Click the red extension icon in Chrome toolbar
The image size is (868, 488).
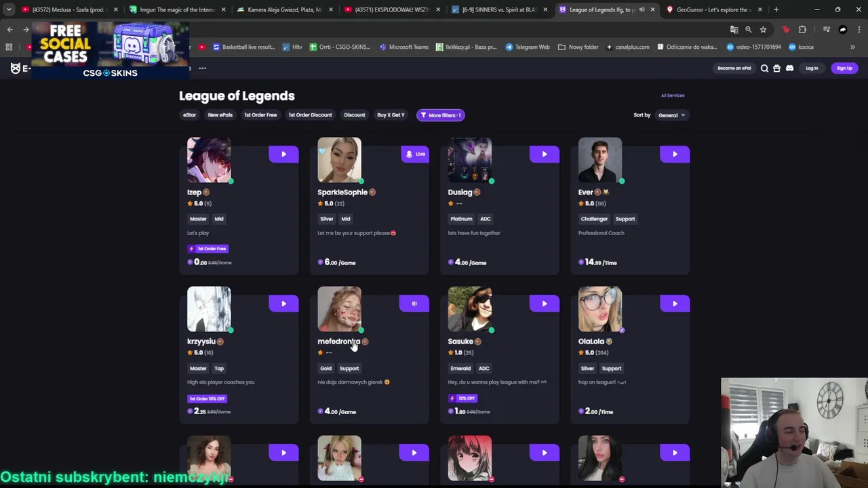(786, 30)
